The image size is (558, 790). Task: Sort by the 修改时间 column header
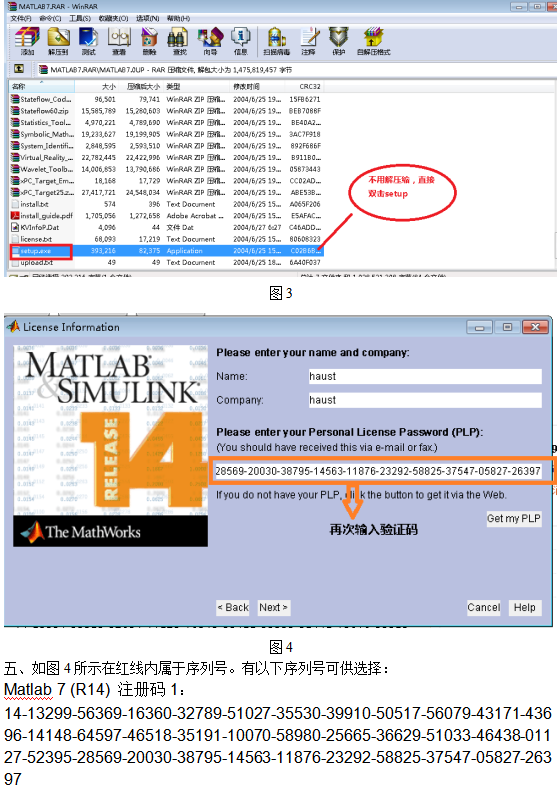tap(258, 86)
